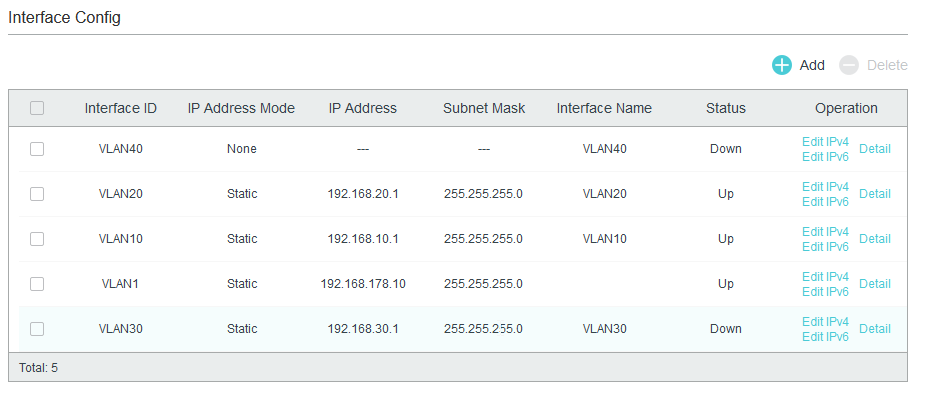View Detail for VLAN20

875,194
